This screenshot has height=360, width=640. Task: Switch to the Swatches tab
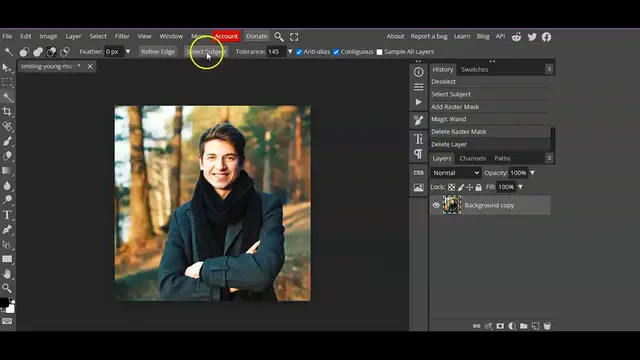(474, 69)
